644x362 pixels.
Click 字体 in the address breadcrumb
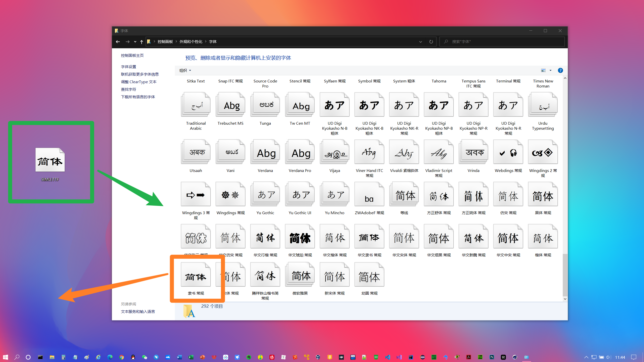point(213,41)
